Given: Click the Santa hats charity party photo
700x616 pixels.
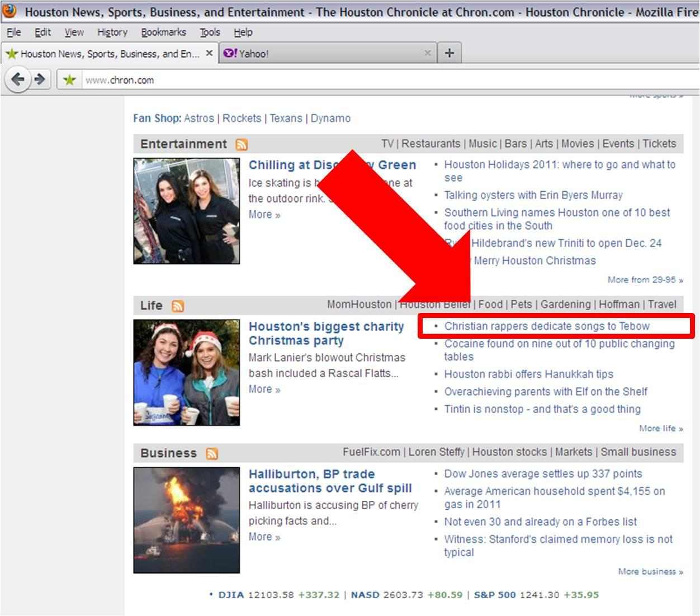Looking at the screenshot, I should (x=186, y=372).
